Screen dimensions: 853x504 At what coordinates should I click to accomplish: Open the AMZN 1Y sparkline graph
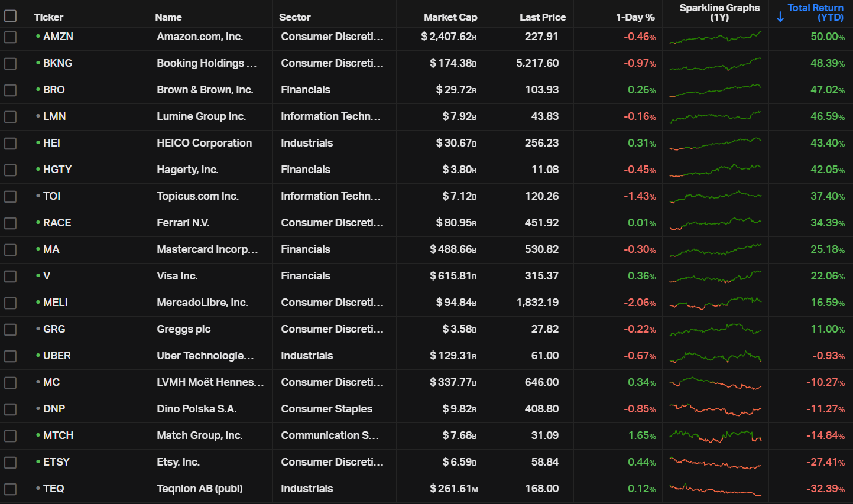(715, 37)
